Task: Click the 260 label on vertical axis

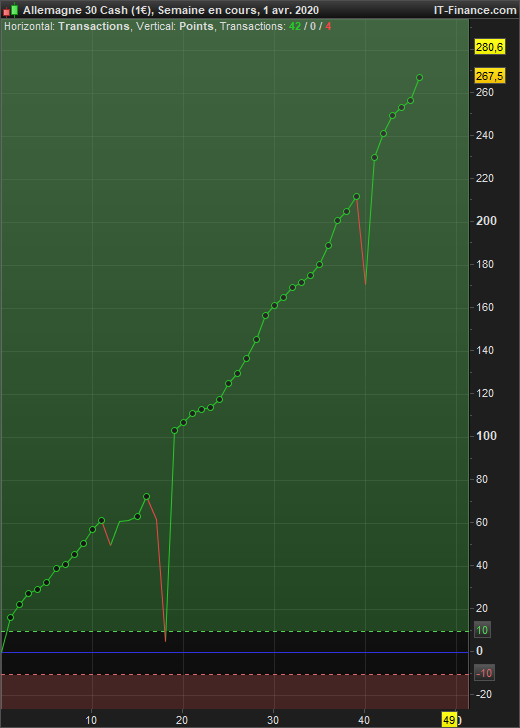Action: 485,92
